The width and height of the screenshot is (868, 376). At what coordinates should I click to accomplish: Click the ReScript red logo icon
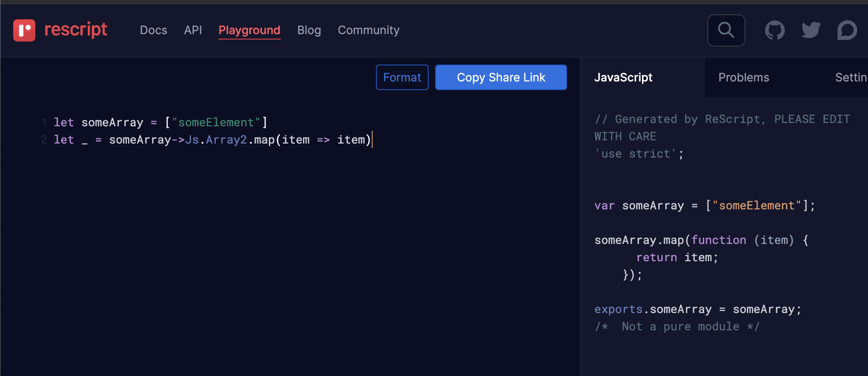[x=24, y=30]
